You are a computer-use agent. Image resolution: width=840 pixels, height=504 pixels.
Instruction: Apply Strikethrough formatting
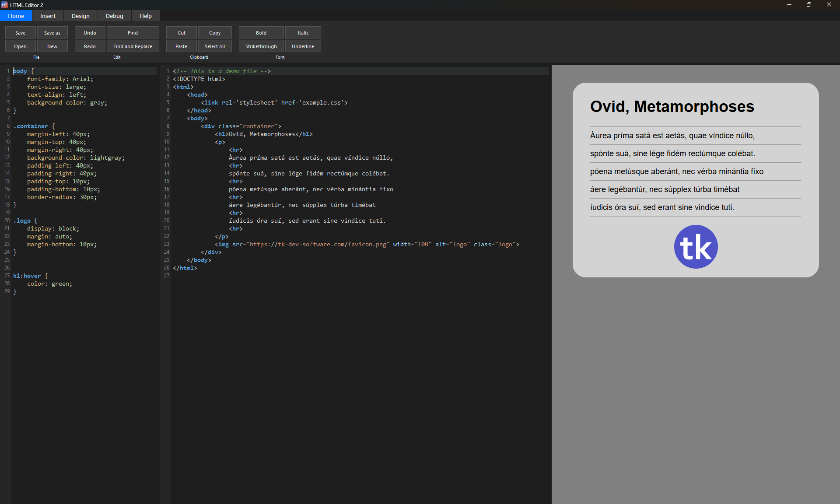[261, 46]
